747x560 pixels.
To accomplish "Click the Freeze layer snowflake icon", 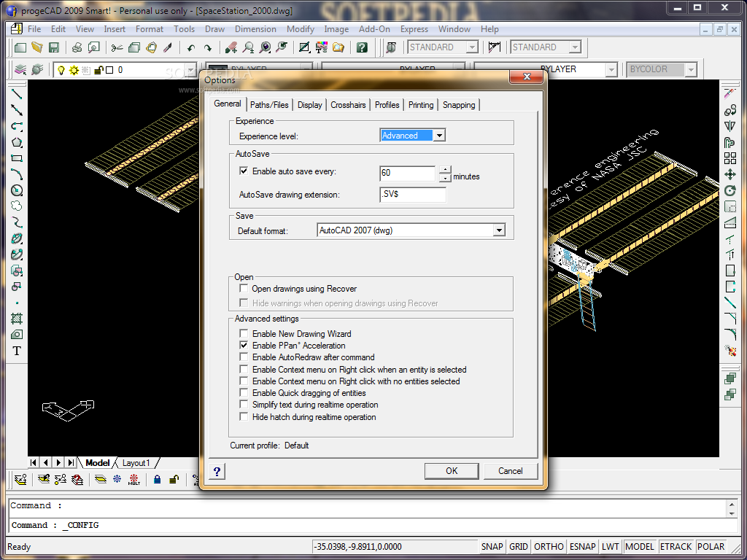I will click(x=117, y=479).
